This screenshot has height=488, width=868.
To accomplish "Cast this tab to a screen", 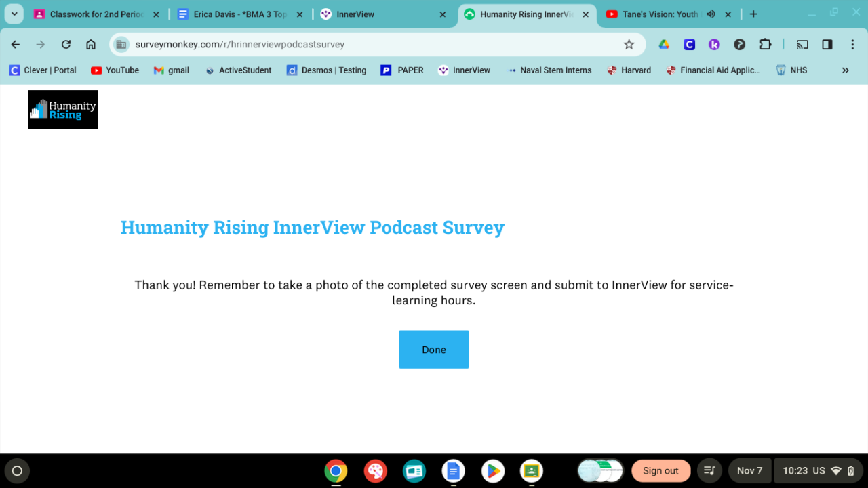I will coord(802,45).
